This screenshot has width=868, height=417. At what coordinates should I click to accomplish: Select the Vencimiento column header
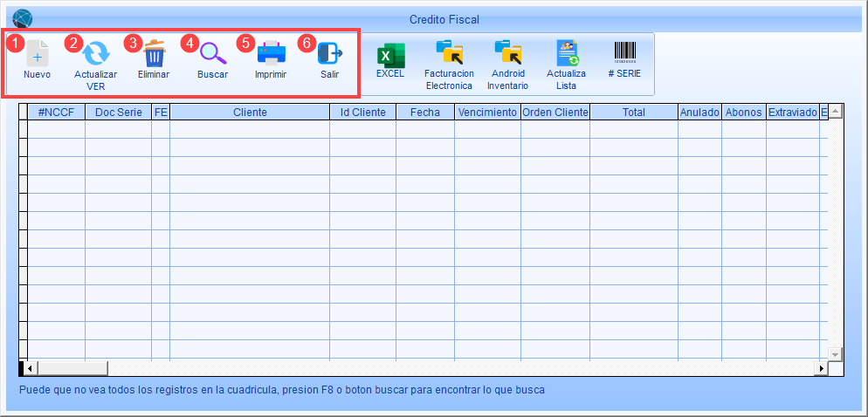click(487, 113)
